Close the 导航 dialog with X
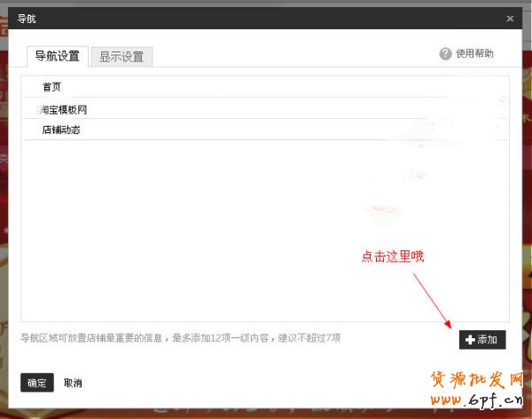 [510, 19]
